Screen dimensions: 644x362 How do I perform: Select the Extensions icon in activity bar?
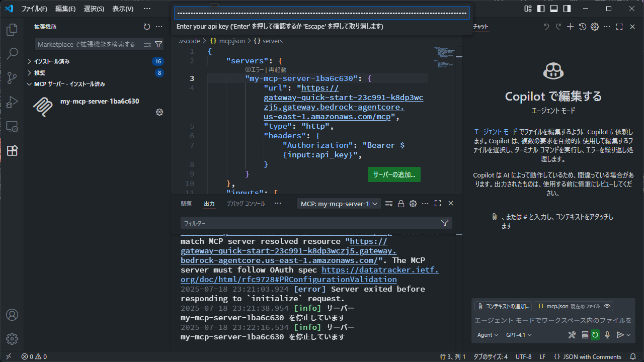coord(12,150)
